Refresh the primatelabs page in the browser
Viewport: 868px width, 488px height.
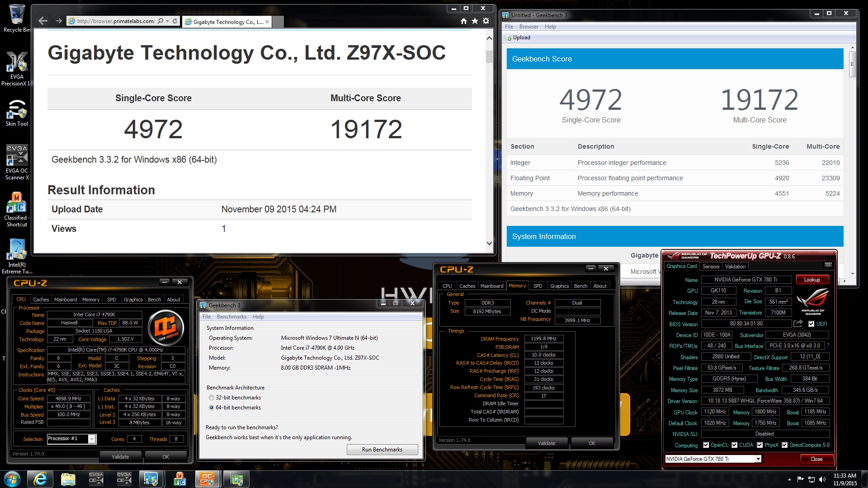175,21
